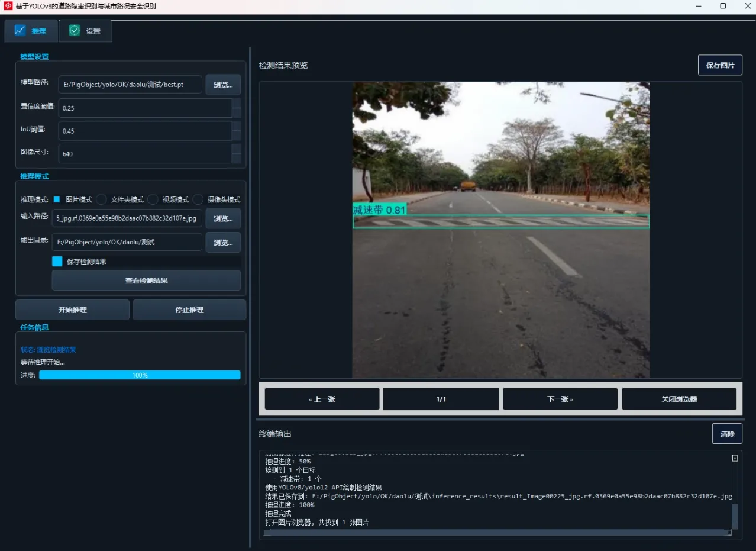The height and width of the screenshot is (551, 756).
Task: Toggle the 保存检测结果 checkbox
Action: (57, 261)
